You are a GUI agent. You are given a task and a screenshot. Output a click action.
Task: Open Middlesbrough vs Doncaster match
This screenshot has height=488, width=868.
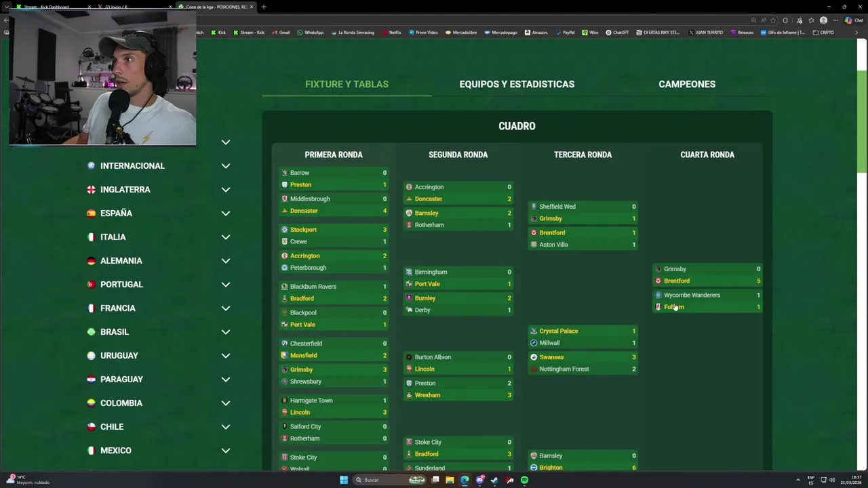click(x=334, y=205)
